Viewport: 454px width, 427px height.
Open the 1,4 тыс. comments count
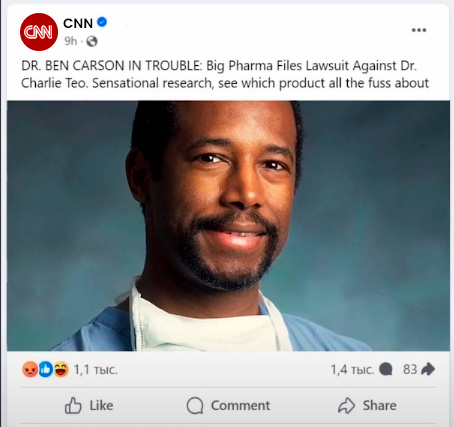tap(353, 370)
